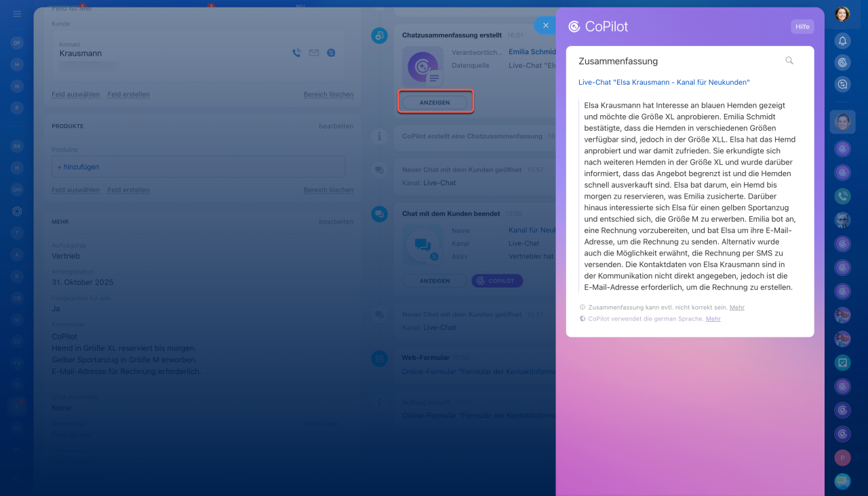Open the teal phone icon in right sidebar
868x496 pixels.
click(x=842, y=196)
